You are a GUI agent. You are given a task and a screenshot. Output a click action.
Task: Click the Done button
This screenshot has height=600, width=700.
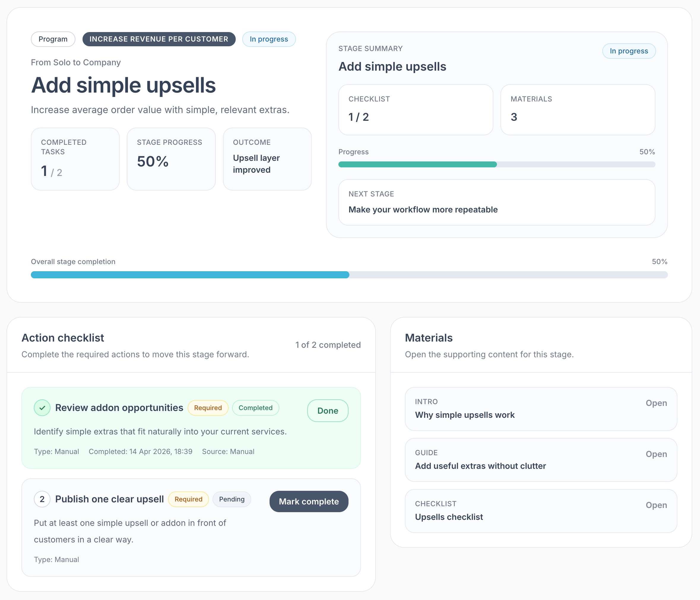[x=327, y=411]
